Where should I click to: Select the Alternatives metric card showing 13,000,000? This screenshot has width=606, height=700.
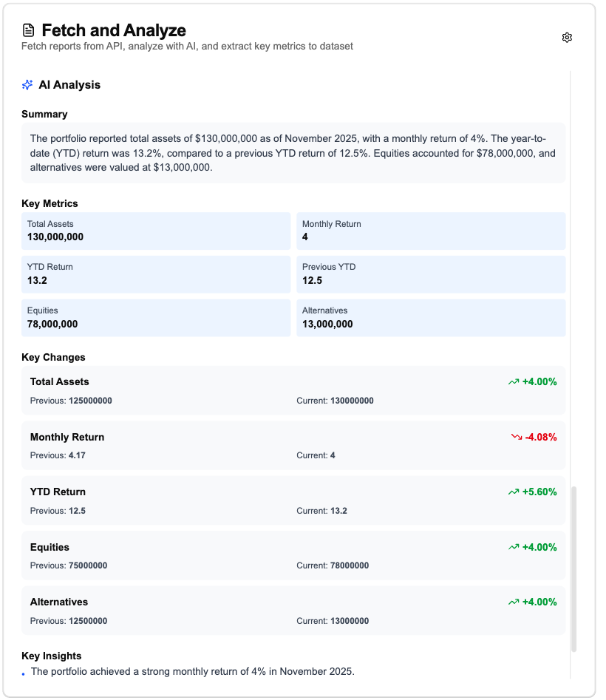[431, 318]
